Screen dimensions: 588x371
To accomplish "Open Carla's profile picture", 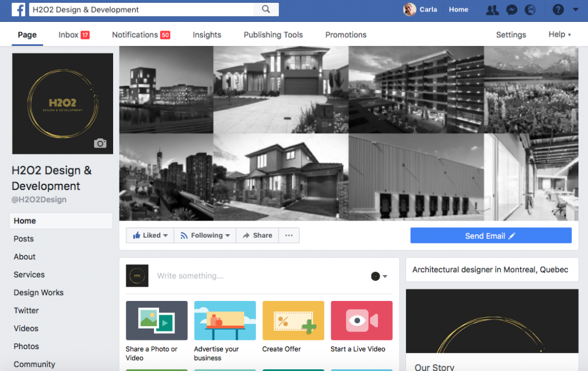I will (409, 9).
